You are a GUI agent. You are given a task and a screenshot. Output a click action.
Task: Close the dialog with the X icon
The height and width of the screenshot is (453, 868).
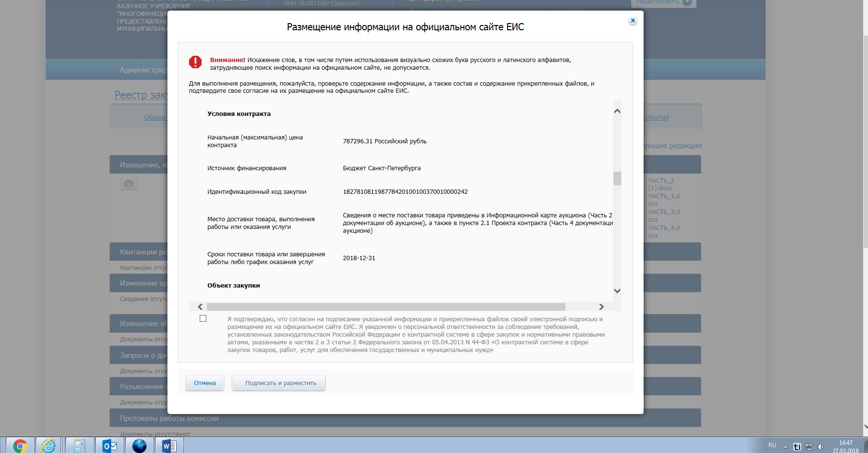(x=633, y=21)
